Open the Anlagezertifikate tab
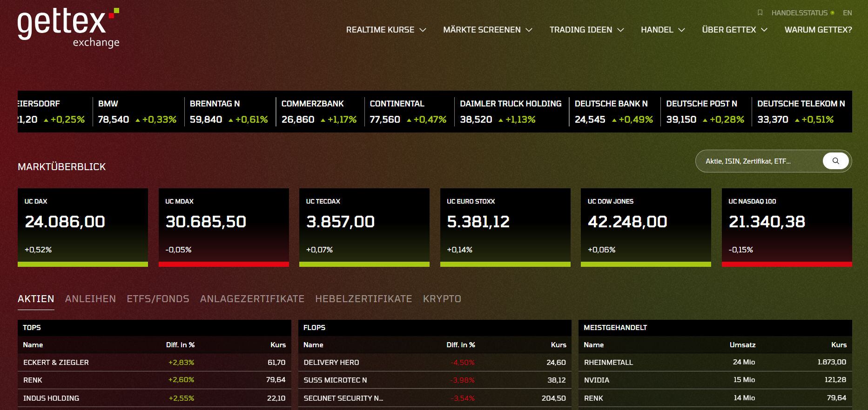Viewport: 868px width, 410px height. [x=252, y=299]
